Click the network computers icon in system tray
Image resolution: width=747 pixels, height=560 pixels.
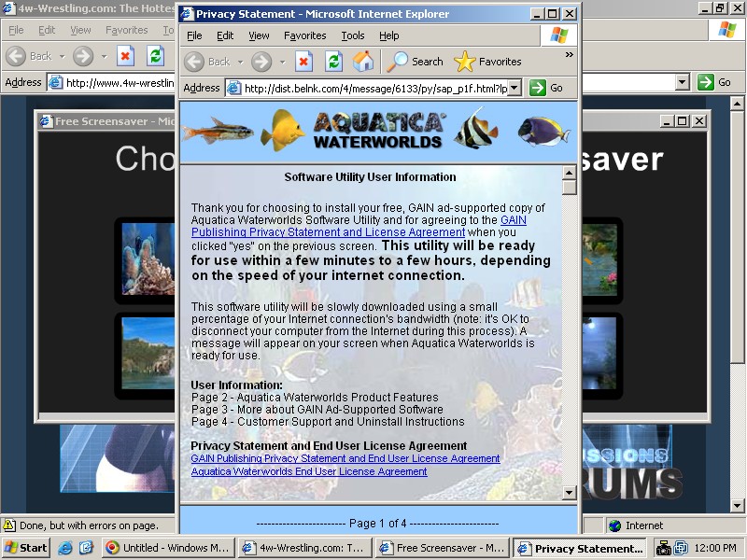681,549
